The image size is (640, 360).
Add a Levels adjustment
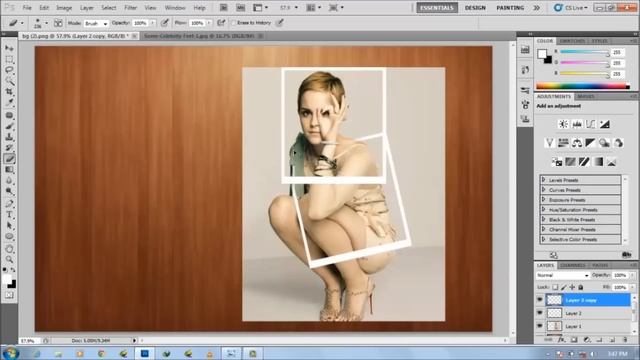577,124
